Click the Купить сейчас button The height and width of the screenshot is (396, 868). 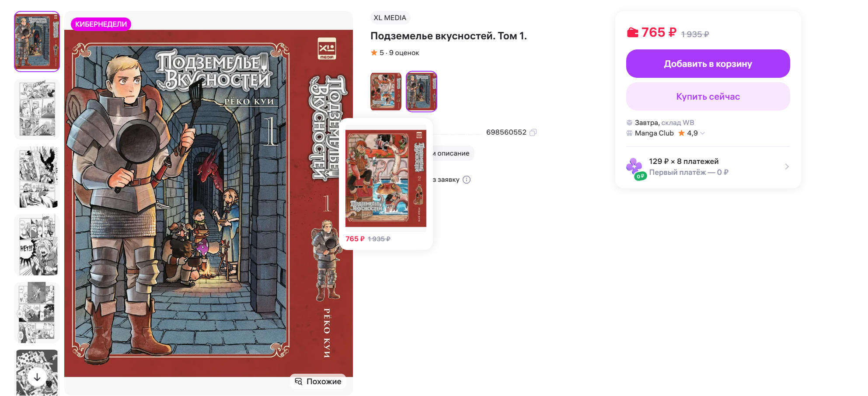708,97
